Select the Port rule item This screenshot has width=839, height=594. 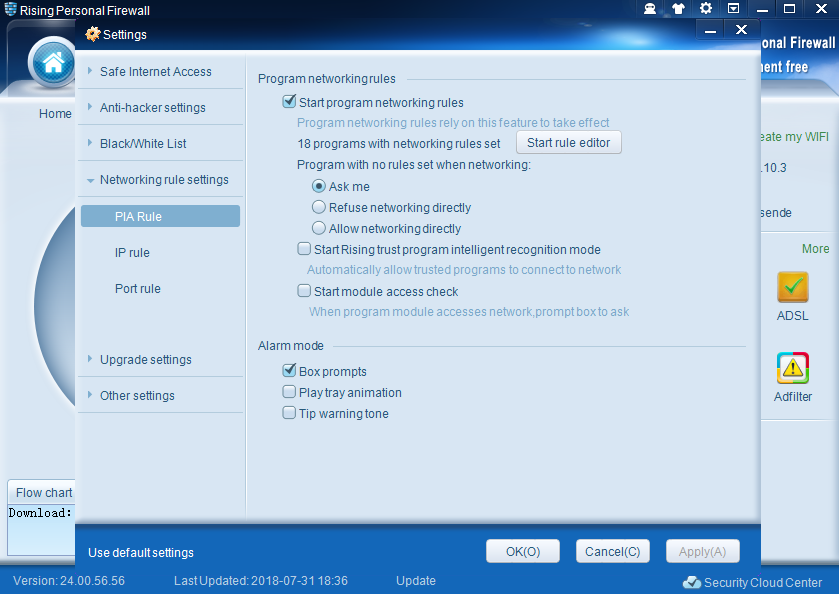(138, 288)
